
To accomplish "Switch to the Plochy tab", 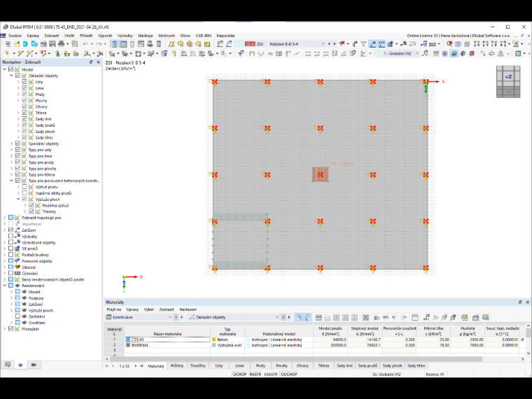I will pyautogui.click(x=281, y=365).
